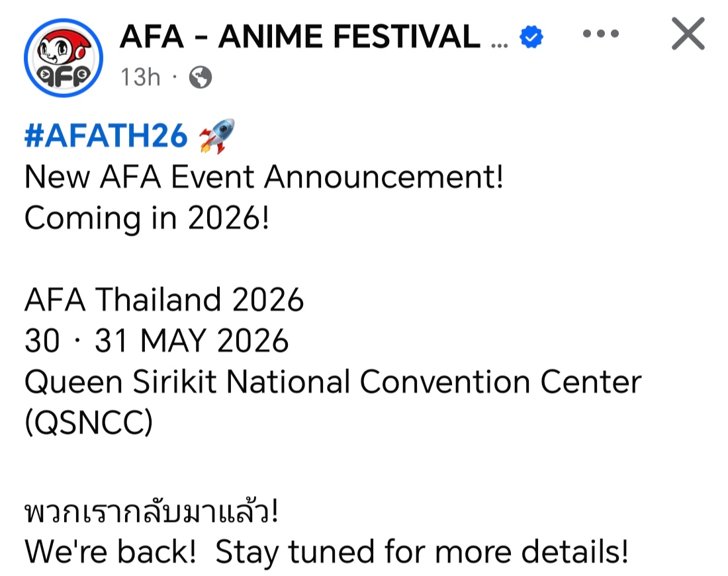Image resolution: width=728 pixels, height=576 pixels.
Task: Open the #AFATH26 hashtag link
Action: pos(106,136)
